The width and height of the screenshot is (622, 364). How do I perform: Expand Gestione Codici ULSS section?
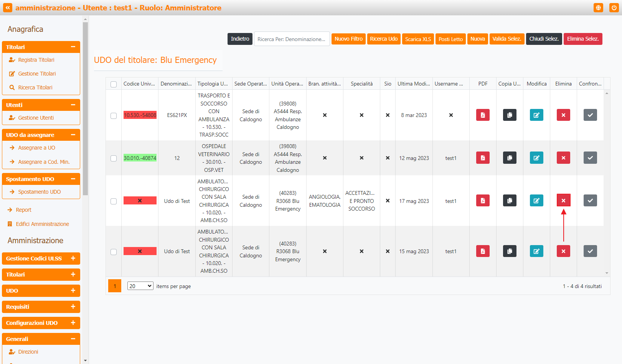click(41, 259)
